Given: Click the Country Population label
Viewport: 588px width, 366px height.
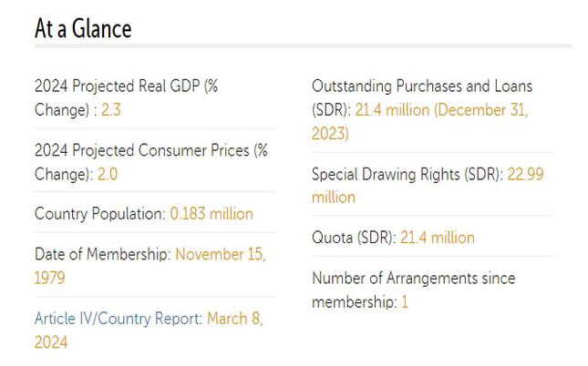Looking at the screenshot, I should pyautogui.click(x=99, y=214).
